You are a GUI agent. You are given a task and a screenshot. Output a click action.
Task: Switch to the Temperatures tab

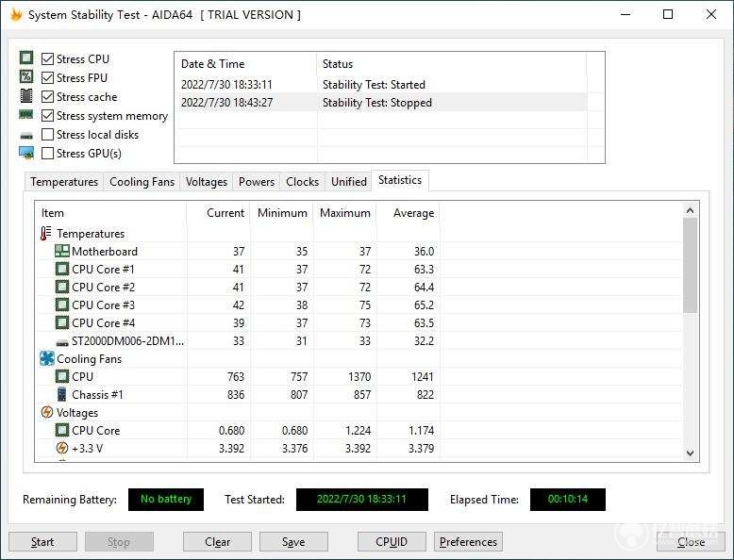pos(64,182)
